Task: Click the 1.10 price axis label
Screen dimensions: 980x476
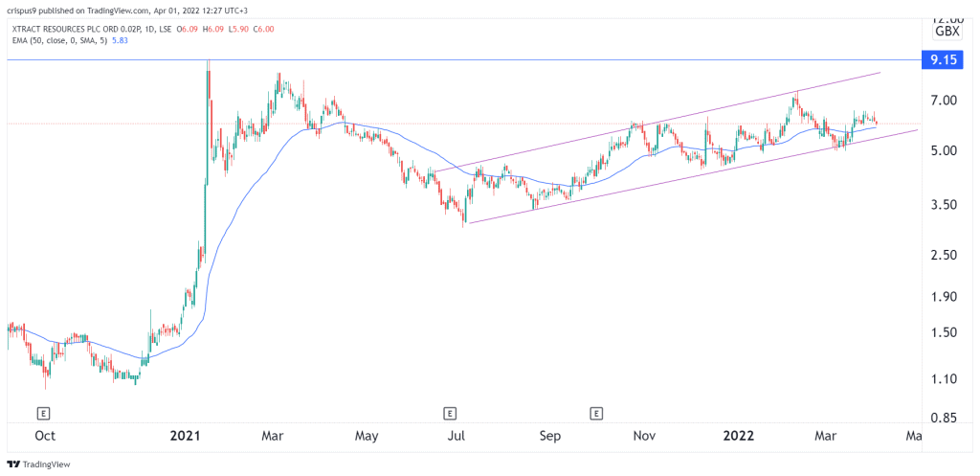Action: click(942, 379)
